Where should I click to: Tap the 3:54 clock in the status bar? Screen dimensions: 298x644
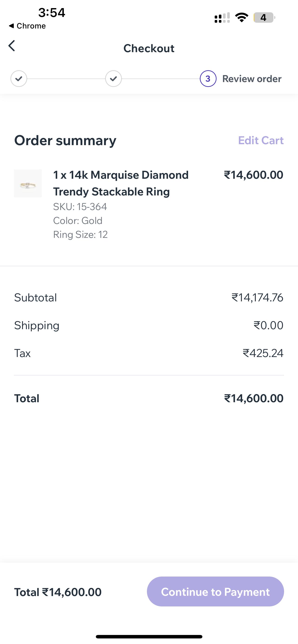point(52,12)
